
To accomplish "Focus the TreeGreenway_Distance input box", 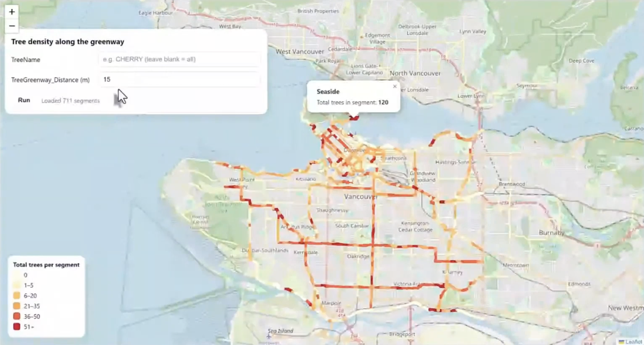I will tap(179, 80).
